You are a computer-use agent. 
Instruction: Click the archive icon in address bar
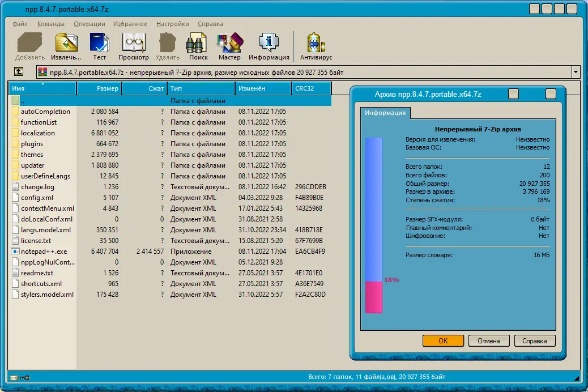coord(42,72)
